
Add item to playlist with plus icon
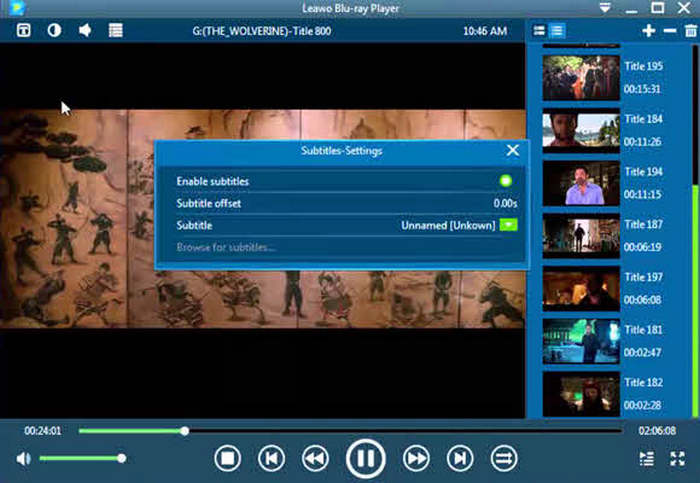click(649, 30)
